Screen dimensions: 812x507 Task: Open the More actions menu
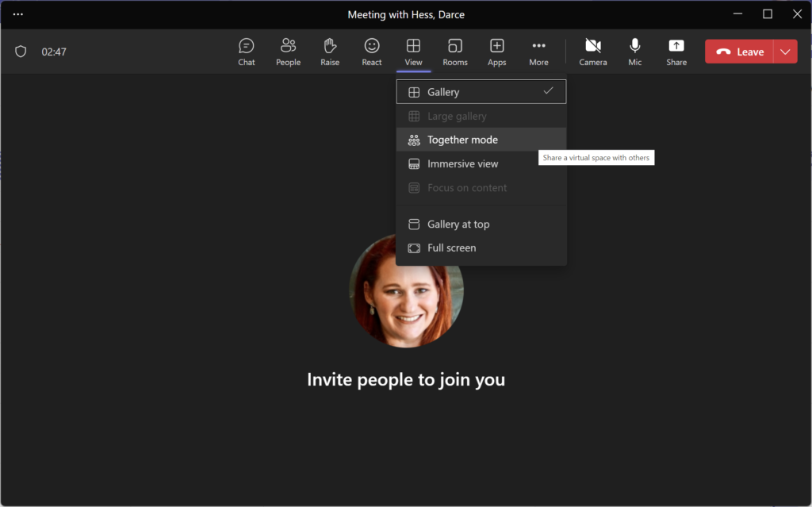point(538,52)
